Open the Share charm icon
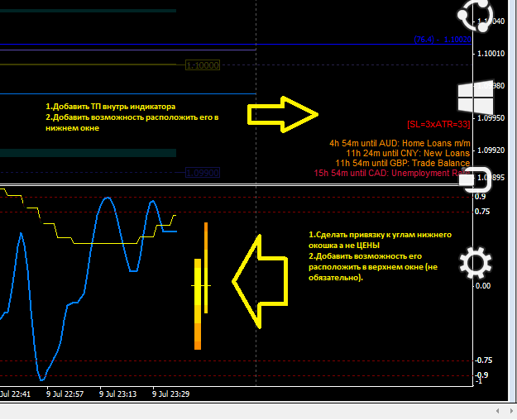 pyautogui.click(x=475, y=16)
